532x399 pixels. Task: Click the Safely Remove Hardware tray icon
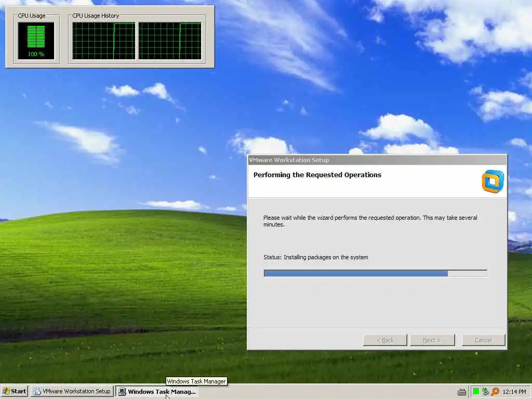tap(485, 391)
